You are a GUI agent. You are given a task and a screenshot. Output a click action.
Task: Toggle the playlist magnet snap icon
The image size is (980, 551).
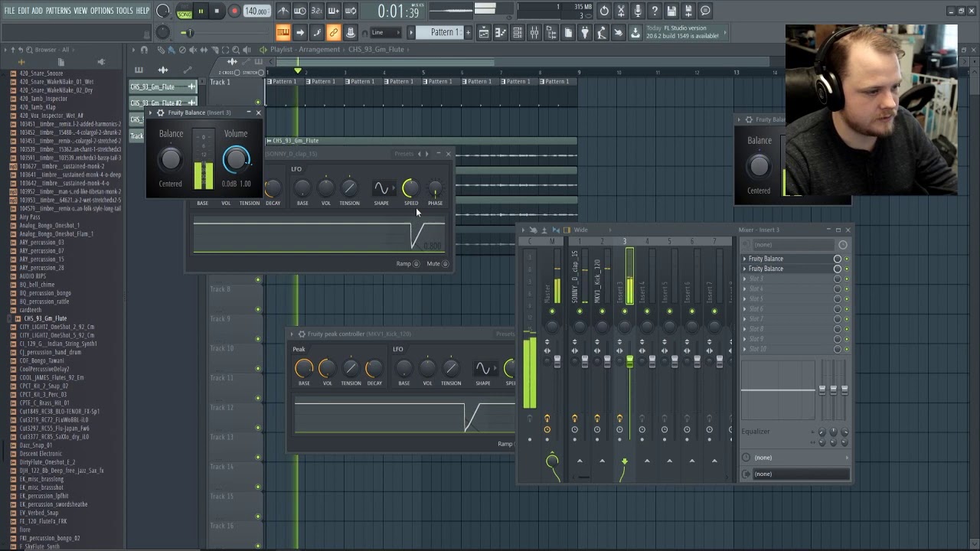[x=144, y=50]
